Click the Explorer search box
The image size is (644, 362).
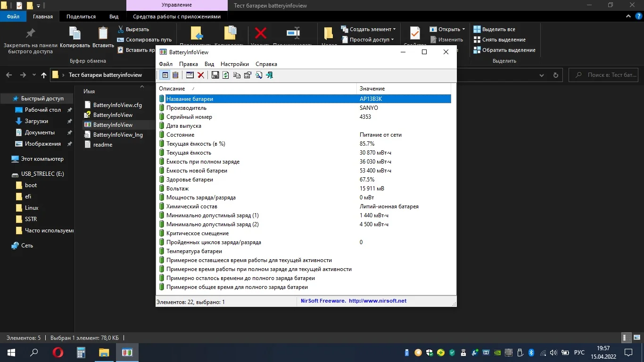pyautogui.click(x=605, y=75)
